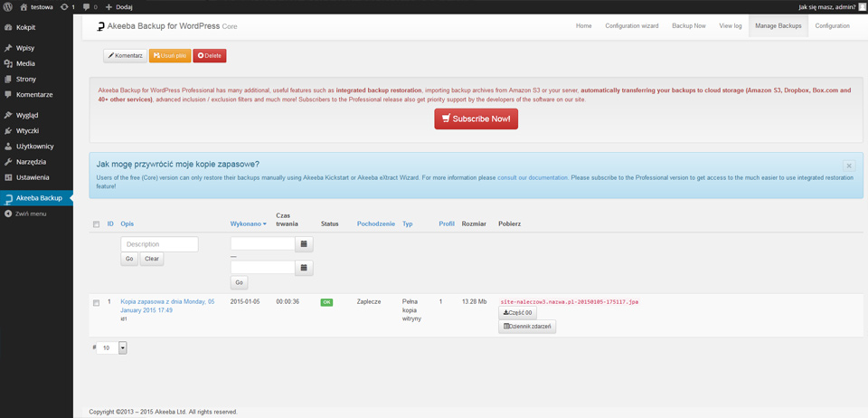Click Go button under date filters
This screenshot has height=418, width=868.
(239, 282)
